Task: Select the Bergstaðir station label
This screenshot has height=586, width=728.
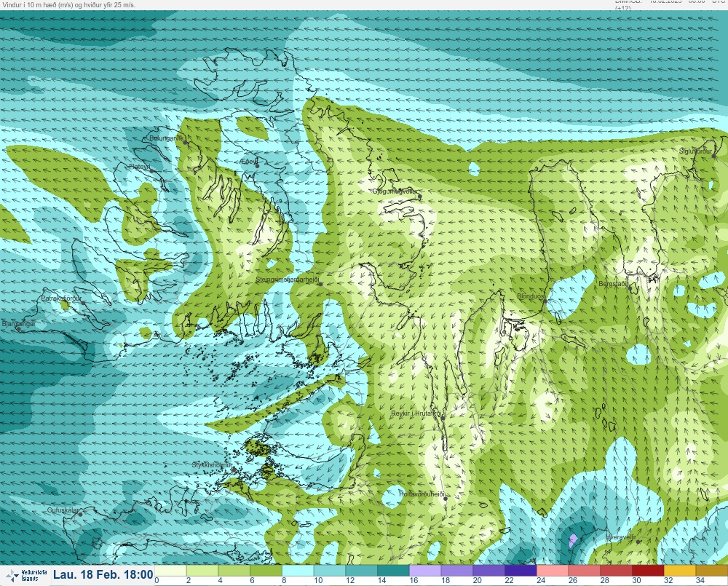Action: coord(613,284)
